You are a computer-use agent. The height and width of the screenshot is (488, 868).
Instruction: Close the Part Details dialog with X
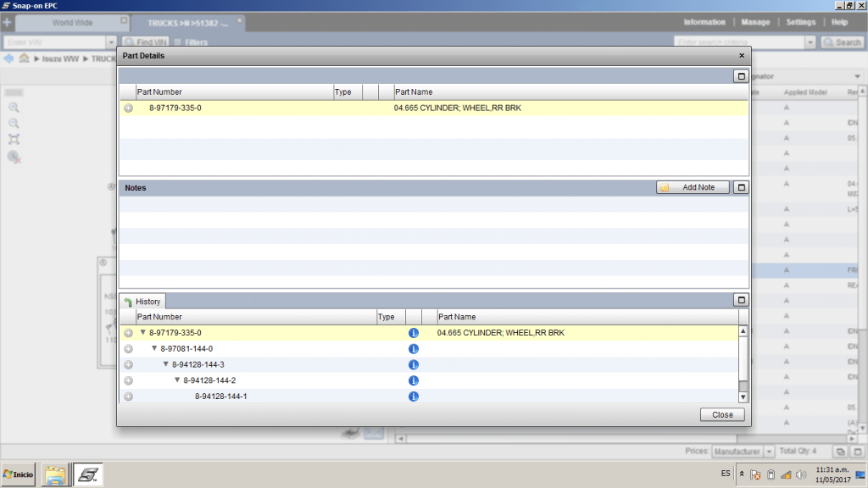741,55
